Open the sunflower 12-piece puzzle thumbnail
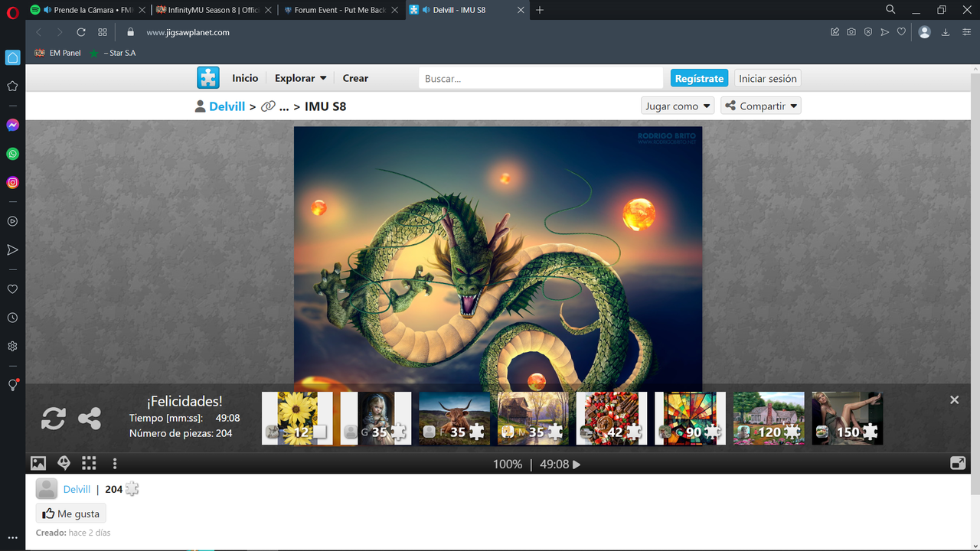Viewport: 980px width, 551px height. tap(297, 419)
